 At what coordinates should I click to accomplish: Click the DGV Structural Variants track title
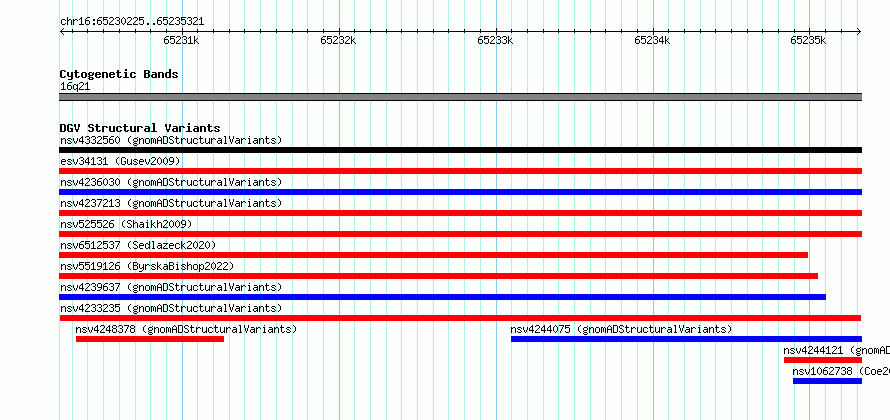pos(140,128)
